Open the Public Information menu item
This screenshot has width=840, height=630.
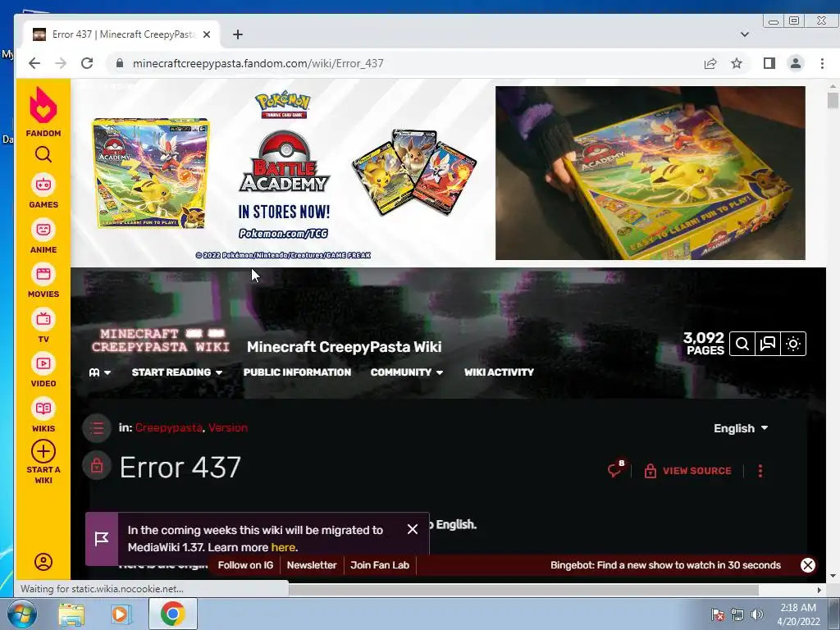(x=297, y=372)
